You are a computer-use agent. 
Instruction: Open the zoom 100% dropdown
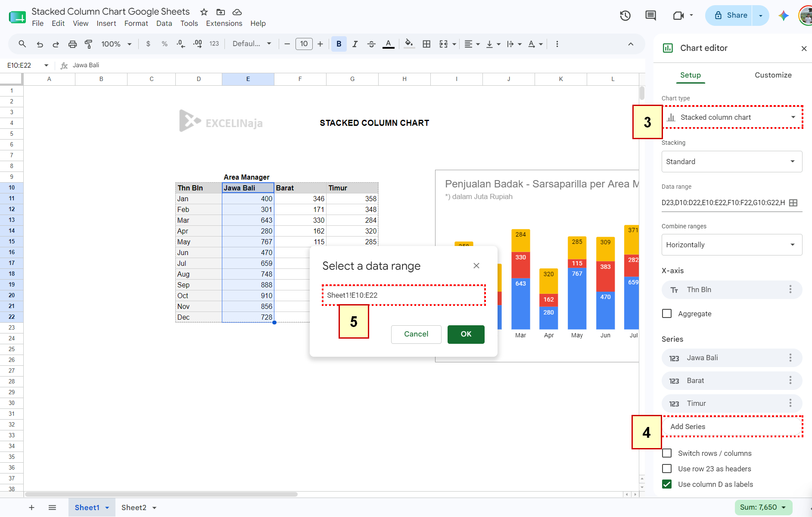(116, 44)
